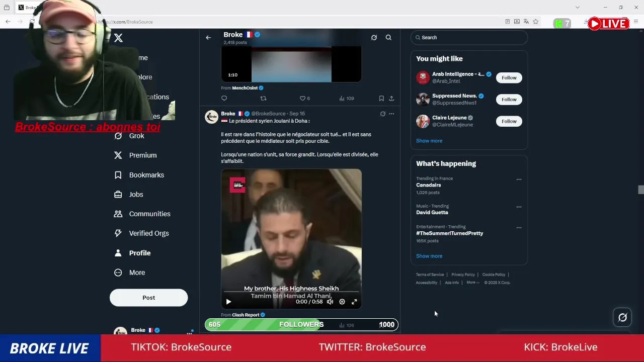The image size is (644, 362).
Task: Open more options on the Joulani post
Action: pos(391,114)
